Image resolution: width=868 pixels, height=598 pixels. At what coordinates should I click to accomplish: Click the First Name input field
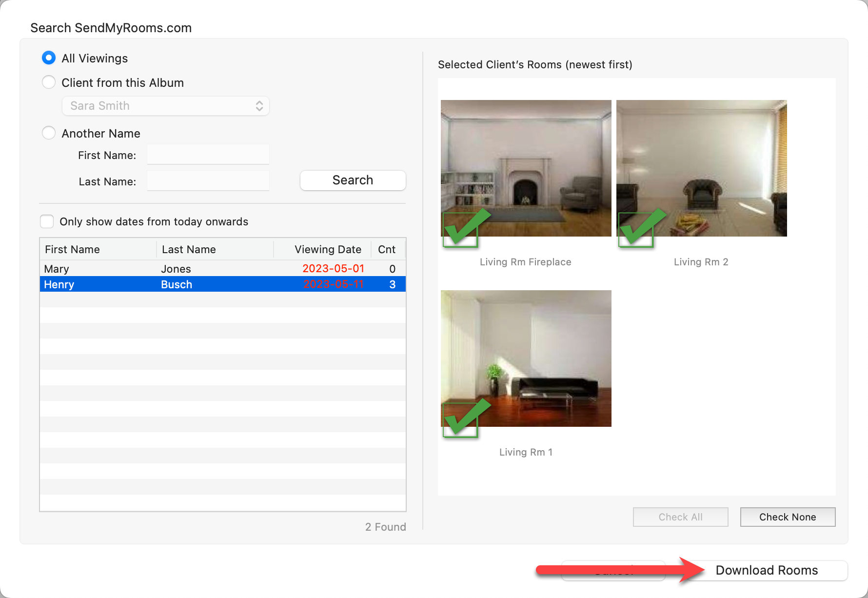tap(208, 155)
